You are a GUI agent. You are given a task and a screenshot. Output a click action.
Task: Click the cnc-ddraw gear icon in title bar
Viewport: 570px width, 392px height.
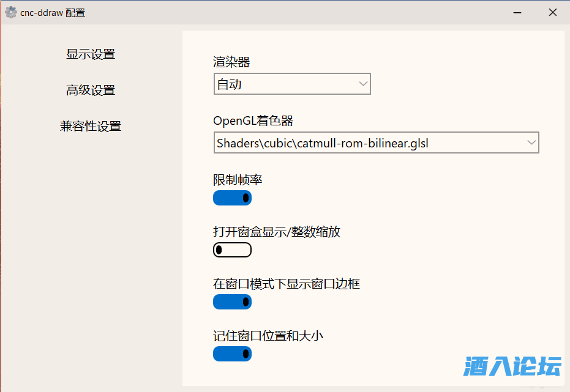click(x=11, y=12)
